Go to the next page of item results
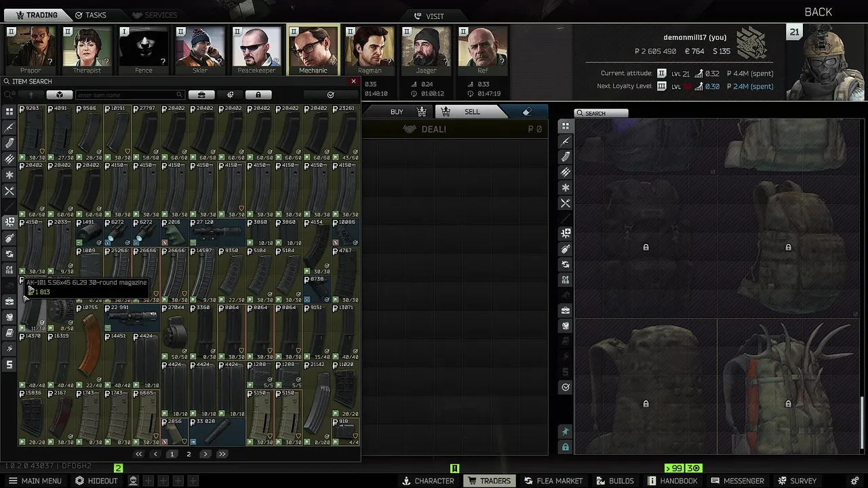The image size is (868, 488). point(205,454)
